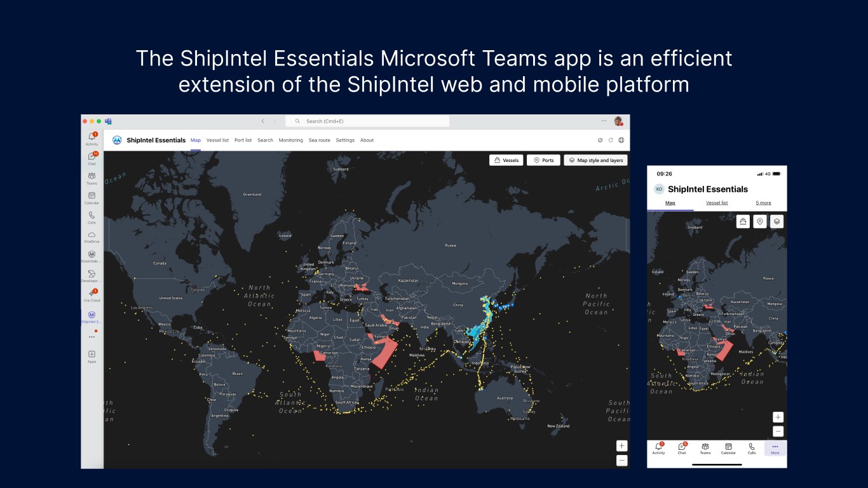Open Calls in mobile bottom bar

point(752,449)
